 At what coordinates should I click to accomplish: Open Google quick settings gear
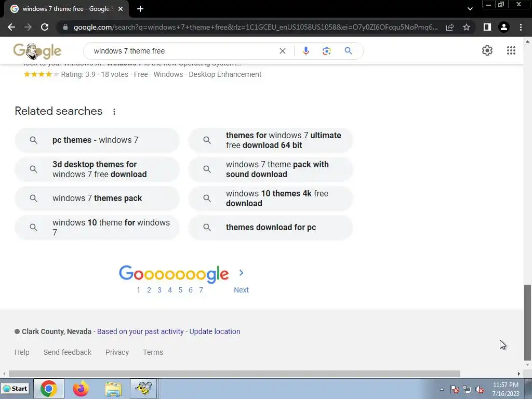[x=487, y=50]
